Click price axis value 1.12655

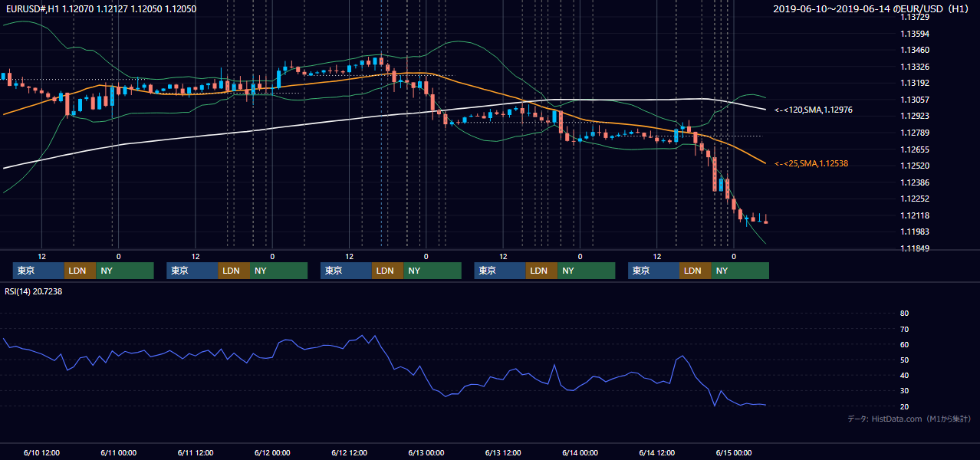915,149
